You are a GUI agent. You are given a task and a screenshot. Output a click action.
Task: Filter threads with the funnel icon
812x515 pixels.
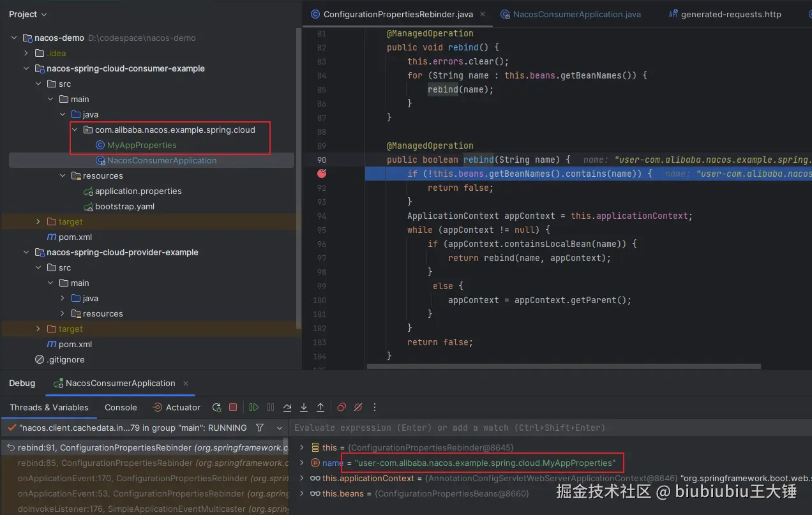coord(260,428)
